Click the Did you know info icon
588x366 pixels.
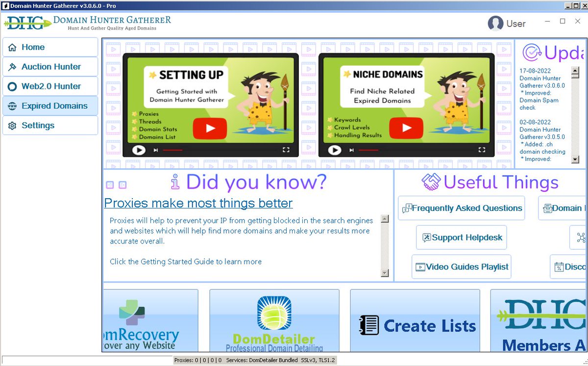(175, 182)
